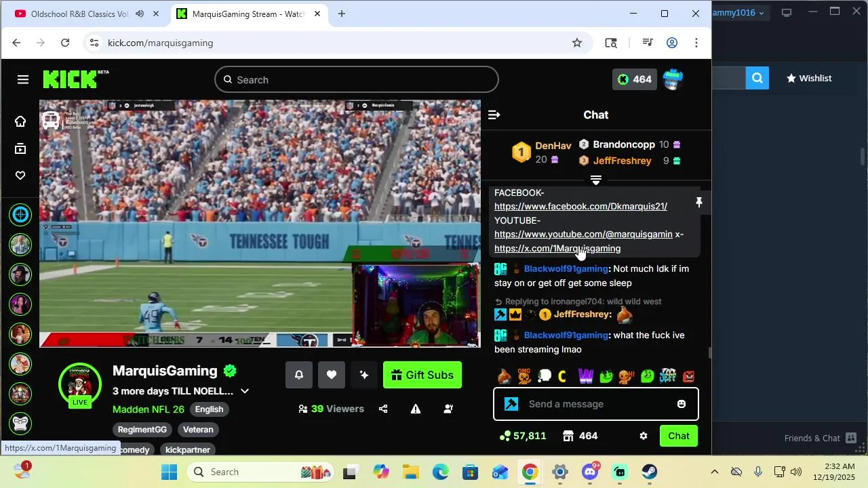Open the Kick hamburger menu

tap(23, 80)
